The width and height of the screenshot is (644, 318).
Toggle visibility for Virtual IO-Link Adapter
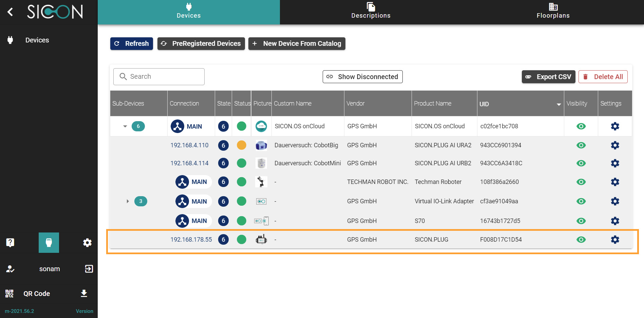[581, 201]
